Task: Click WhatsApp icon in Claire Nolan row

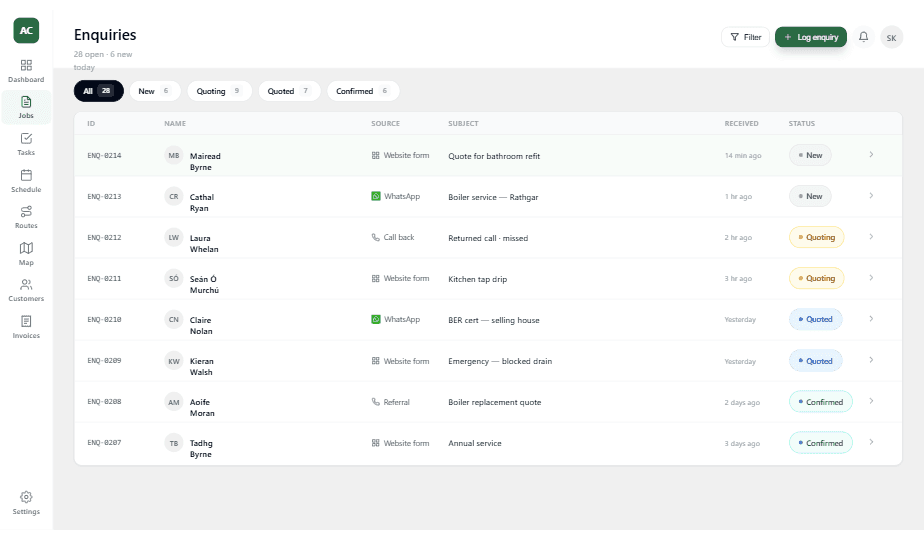Action: (x=375, y=320)
